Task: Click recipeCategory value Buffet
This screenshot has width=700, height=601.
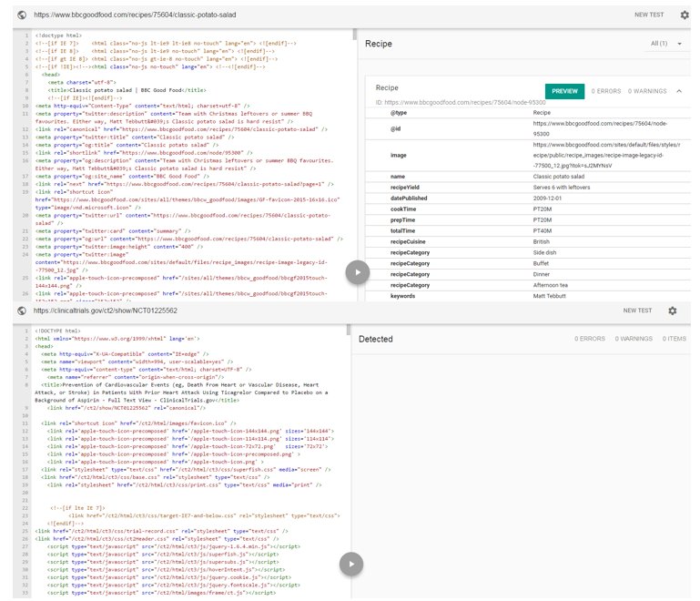Action: (x=541, y=263)
